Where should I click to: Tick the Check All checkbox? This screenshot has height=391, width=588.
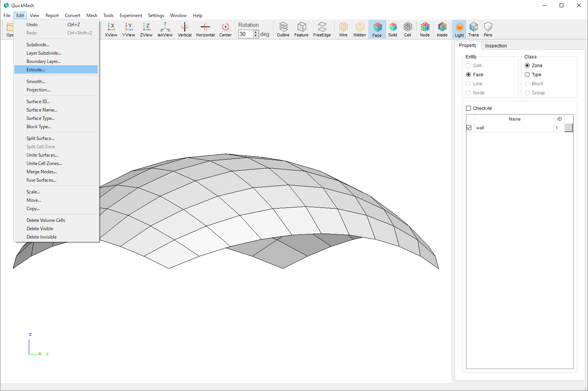pyautogui.click(x=469, y=108)
